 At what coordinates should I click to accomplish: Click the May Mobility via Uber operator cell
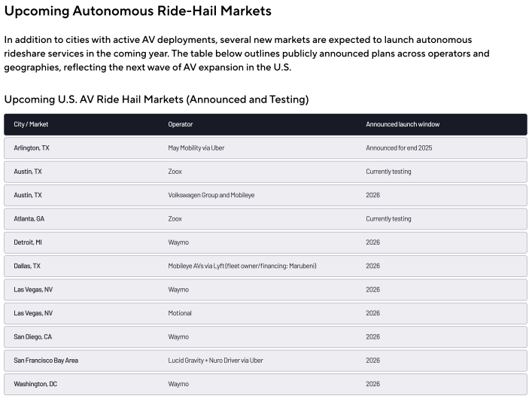tap(196, 148)
